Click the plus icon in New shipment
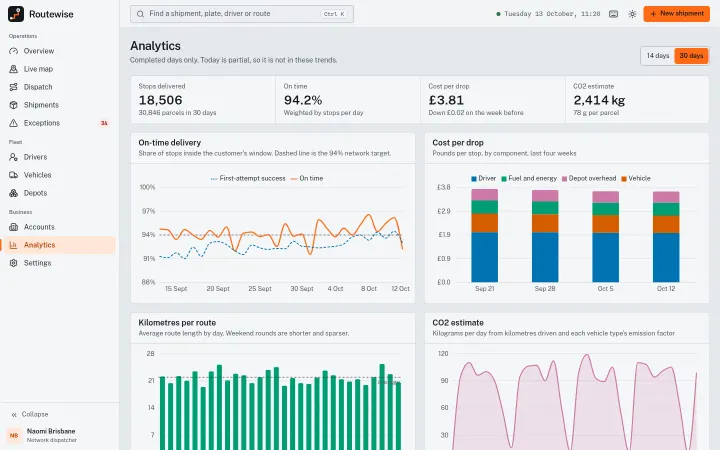The image size is (720, 450). (653, 14)
